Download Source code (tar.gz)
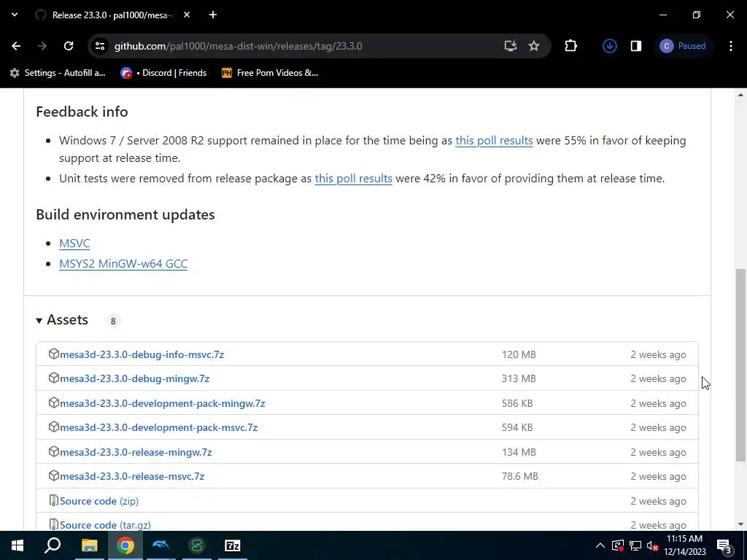The height and width of the screenshot is (560, 747). [x=105, y=525]
